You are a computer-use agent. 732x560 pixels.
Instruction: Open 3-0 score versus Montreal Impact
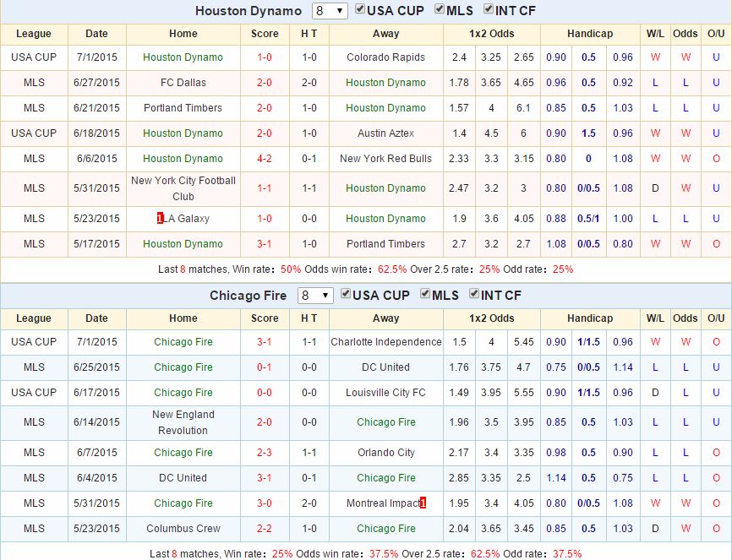(x=265, y=503)
